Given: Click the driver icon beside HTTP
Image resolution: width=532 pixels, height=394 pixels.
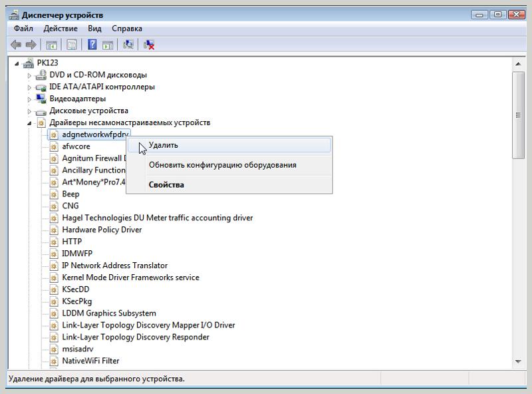Looking at the screenshot, I should coord(54,242).
